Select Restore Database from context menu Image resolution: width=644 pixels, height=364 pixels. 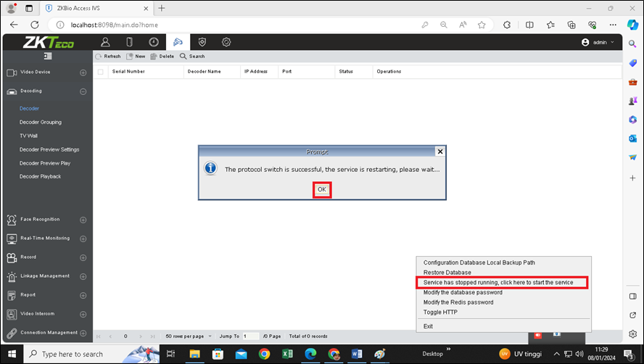coord(447,273)
